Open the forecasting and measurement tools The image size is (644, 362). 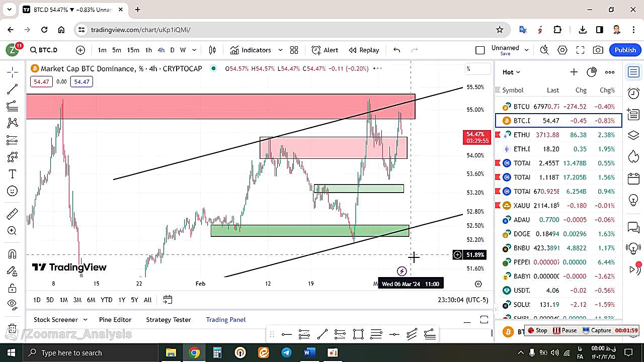pyautogui.click(x=13, y=140)
